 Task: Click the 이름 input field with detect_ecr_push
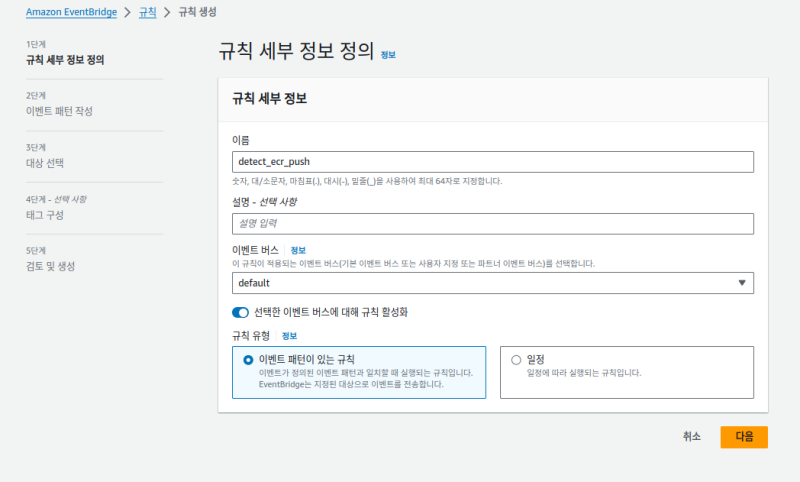point(492,162)
